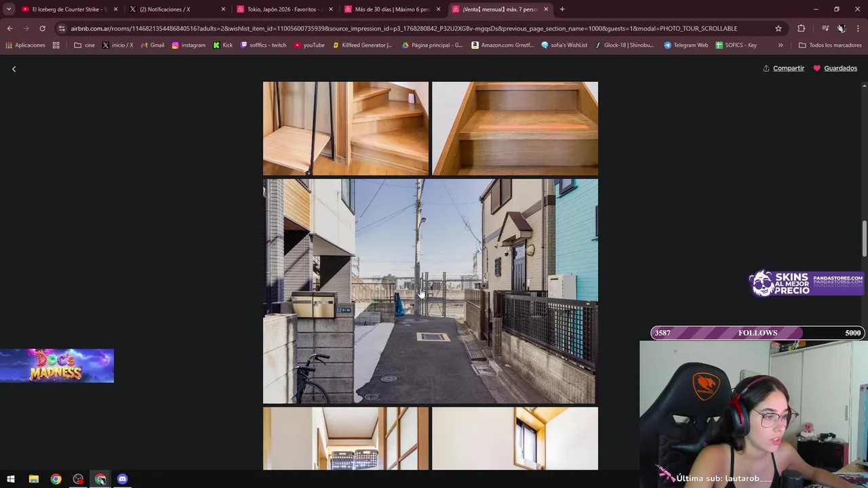868x488 pixels.
Task: Open the Killfeed Generator bookmark
Action: coord(362,45)
